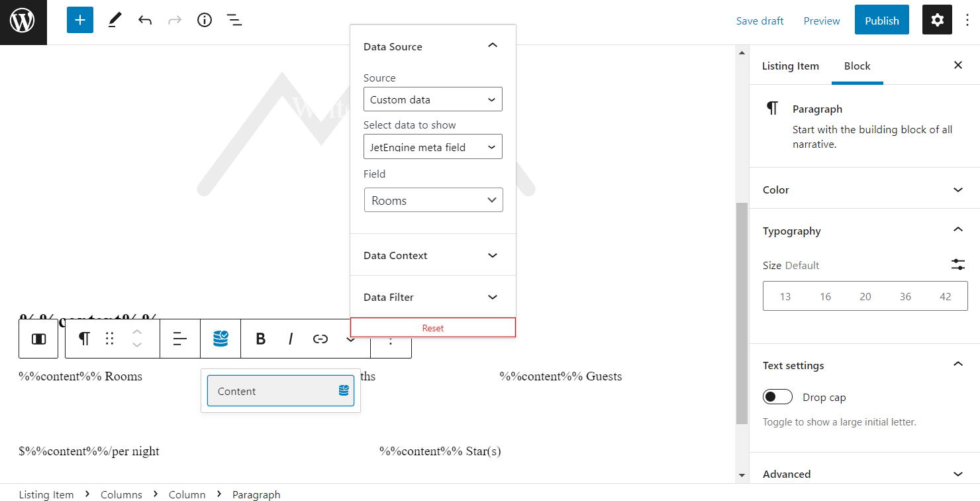The height and width of the screenshot is (501, 980).
Task: Redo the last undone change
Action: (x=175, y=20)
